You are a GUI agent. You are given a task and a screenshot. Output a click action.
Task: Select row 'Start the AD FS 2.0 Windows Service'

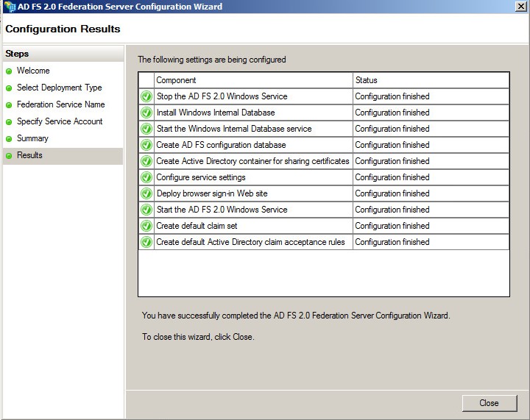(324, 210)
